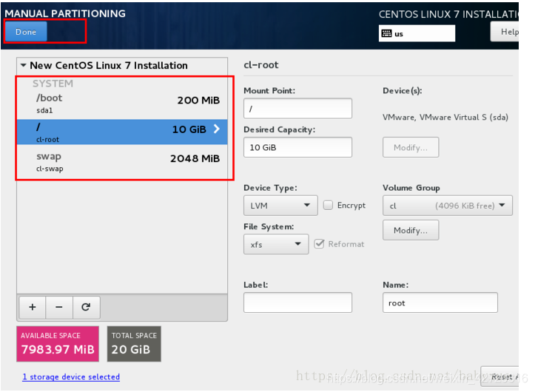
Task: Open the Device Type LVM dropdown
Action: click(x=280, y=206)
